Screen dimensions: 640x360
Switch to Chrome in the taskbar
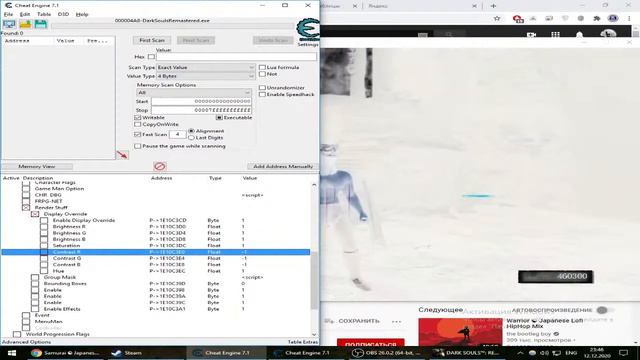coord(65,353)
